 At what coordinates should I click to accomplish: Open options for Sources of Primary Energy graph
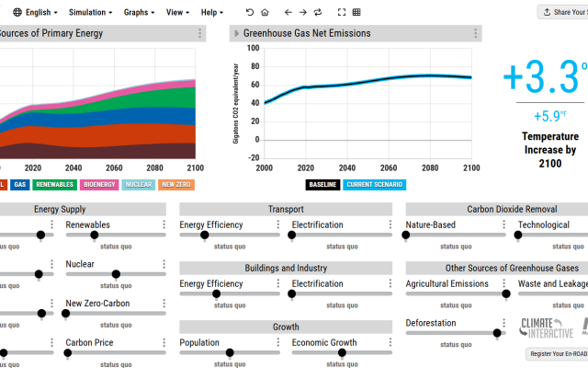coord(200,33)
